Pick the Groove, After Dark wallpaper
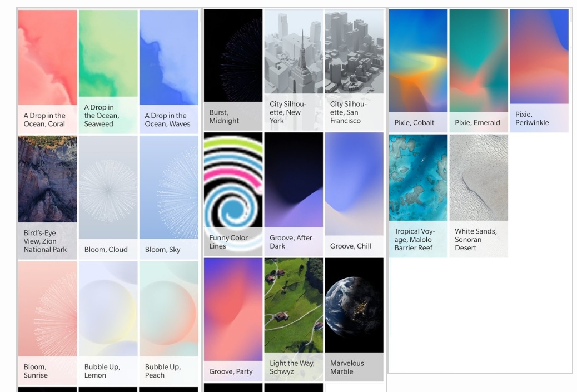 click(x=294, y=194)
